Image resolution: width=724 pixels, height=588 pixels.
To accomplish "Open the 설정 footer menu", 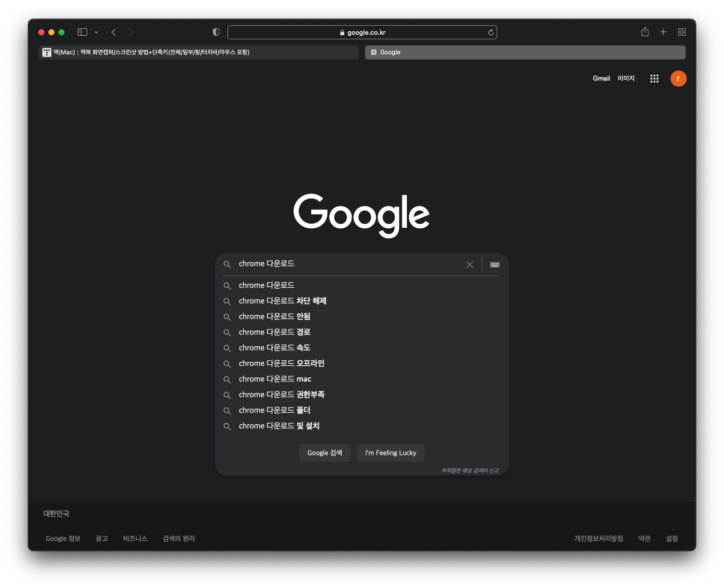I will [x=672, y=539].
